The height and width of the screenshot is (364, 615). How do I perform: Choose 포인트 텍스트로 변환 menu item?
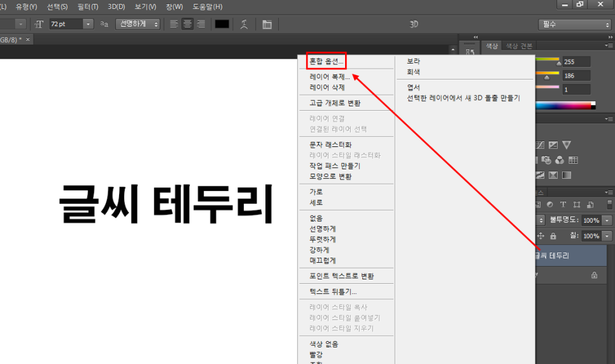point(342,276)
